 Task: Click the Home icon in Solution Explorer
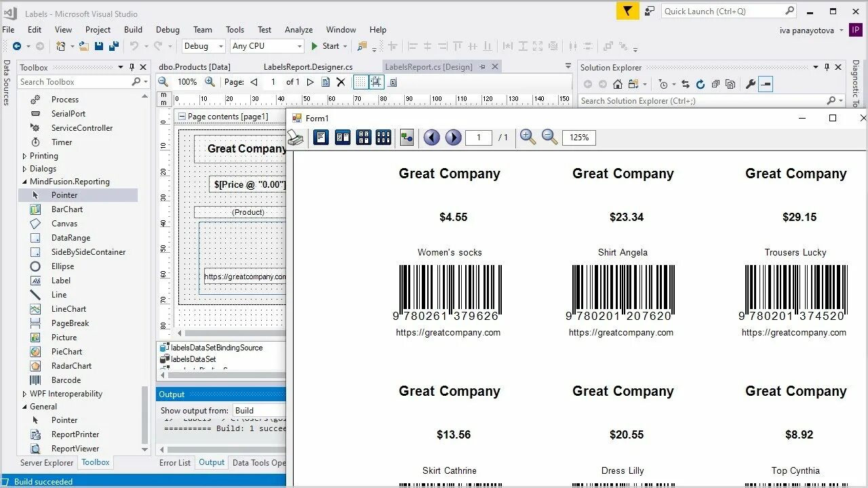(617, 84)
